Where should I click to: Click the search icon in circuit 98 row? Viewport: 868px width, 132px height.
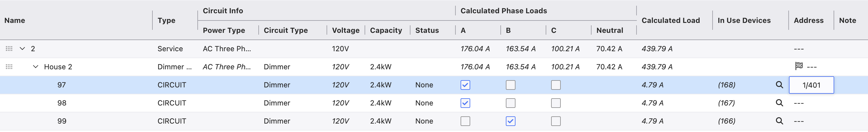tap(779, 103)
